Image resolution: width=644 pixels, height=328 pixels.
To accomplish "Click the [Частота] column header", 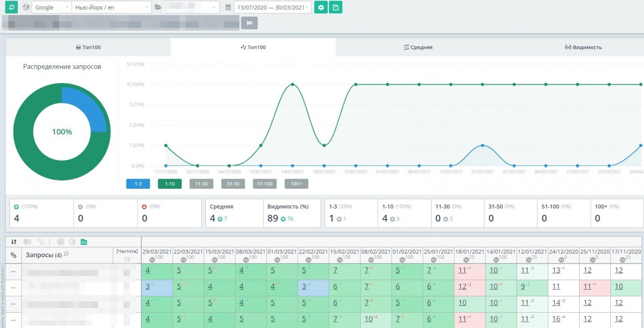I will pyautogui.click(x=127, y=251).
